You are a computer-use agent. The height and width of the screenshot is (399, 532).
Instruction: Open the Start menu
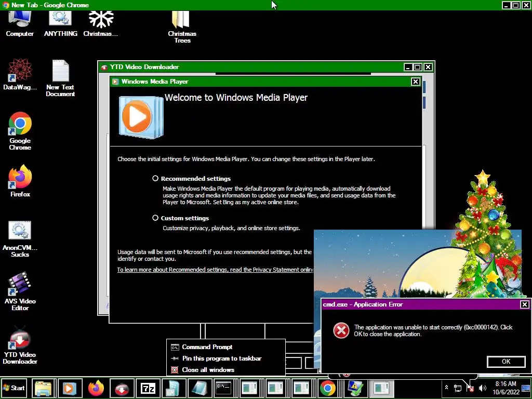pyautogui.click(x=14, y=388)
